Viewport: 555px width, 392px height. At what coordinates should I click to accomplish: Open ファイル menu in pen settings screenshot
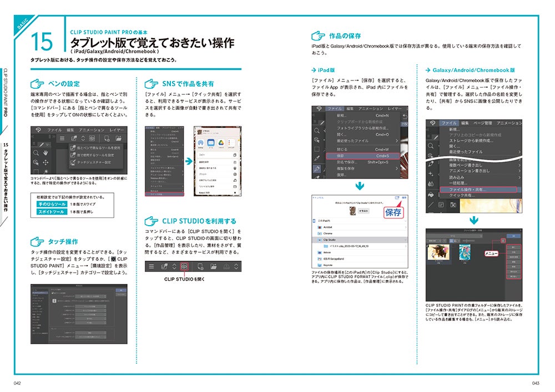click(54, 130)
